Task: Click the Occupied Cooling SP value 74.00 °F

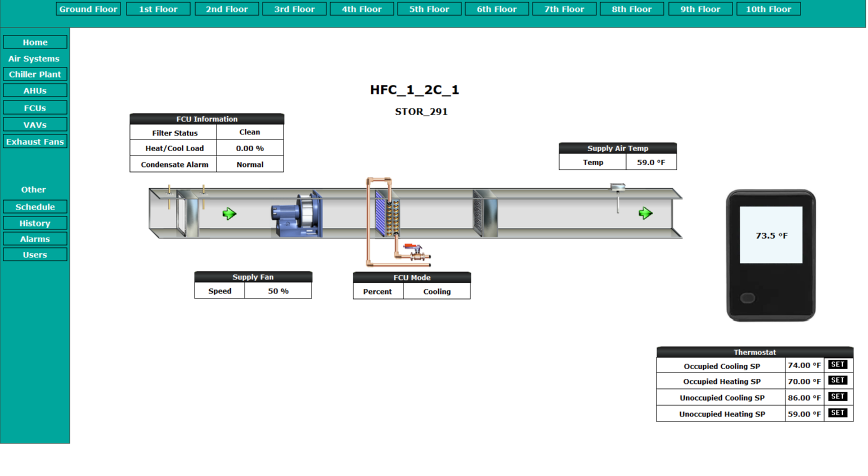Action: (x=804, y=365)
